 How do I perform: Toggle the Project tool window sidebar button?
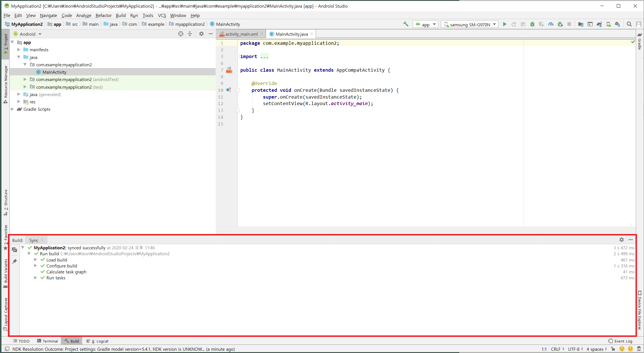pyautogui.click(x=6, y=44)
